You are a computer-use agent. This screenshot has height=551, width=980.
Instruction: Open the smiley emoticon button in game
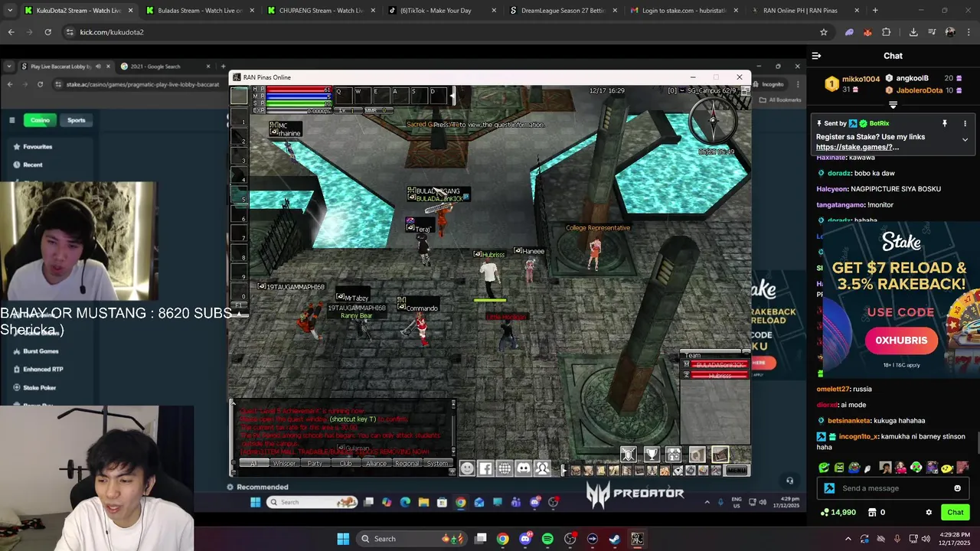tap(467, 469)
